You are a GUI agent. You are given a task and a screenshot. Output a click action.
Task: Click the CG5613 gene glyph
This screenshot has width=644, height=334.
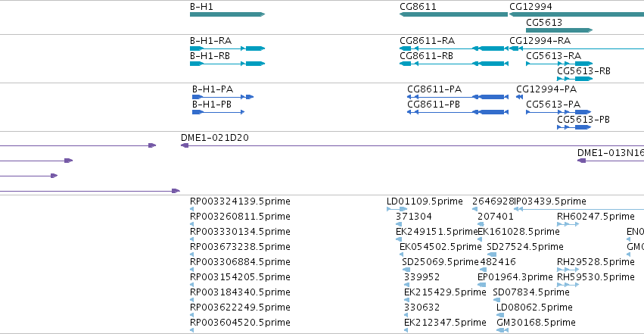coord(559,30)
